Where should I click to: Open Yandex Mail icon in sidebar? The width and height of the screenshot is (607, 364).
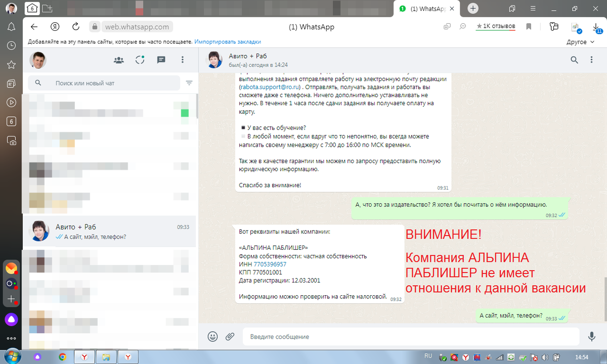point(11,268)
